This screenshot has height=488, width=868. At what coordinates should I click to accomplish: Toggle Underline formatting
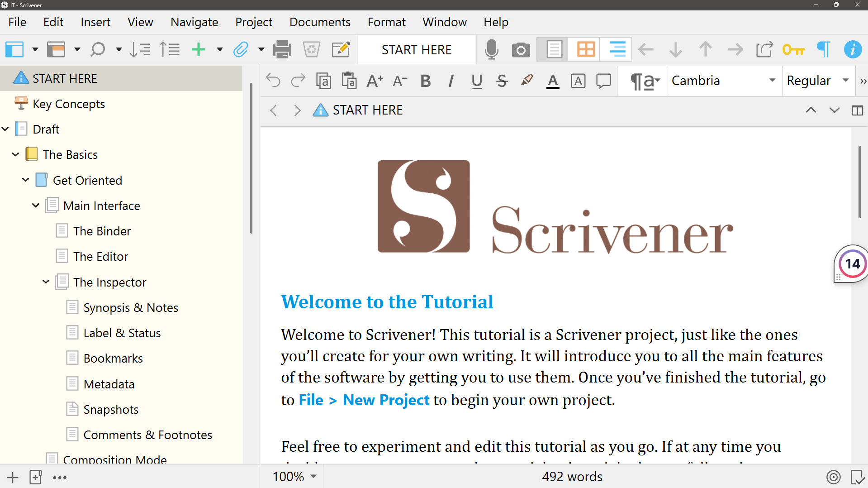coord(476,81)
